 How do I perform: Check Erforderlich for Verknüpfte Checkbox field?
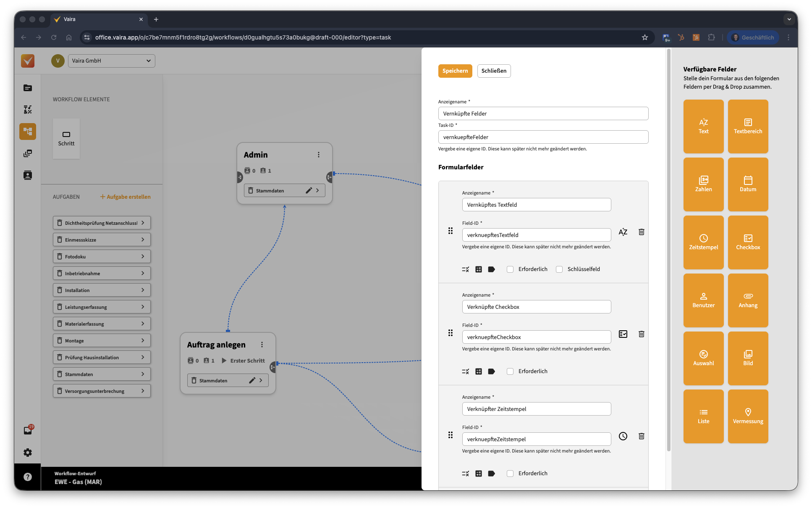pos(510,371)
